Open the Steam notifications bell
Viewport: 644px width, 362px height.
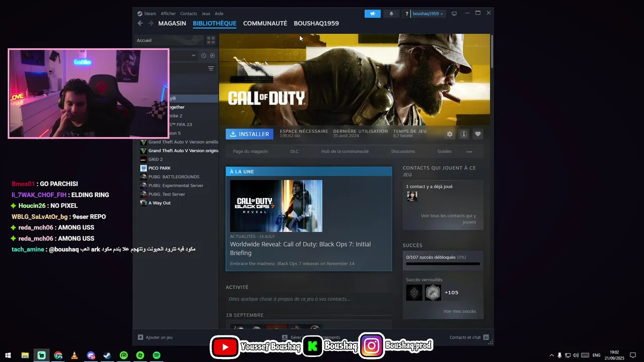(391, 14)
